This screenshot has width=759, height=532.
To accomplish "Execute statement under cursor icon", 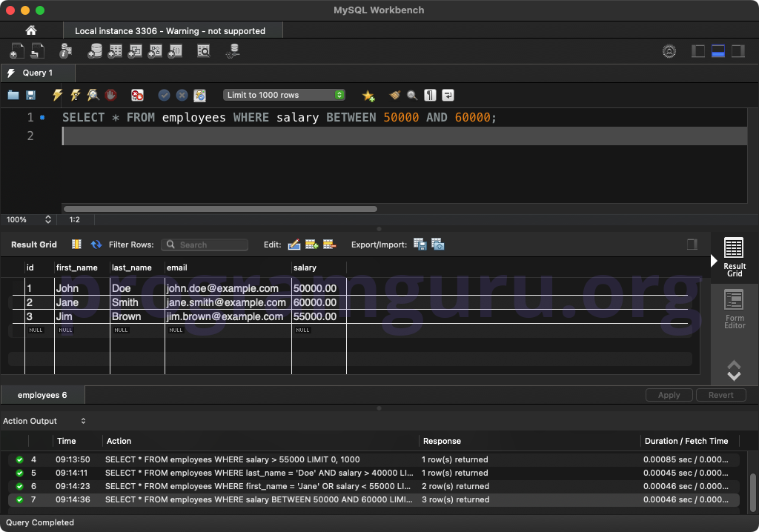I will (x=75, y=95).
